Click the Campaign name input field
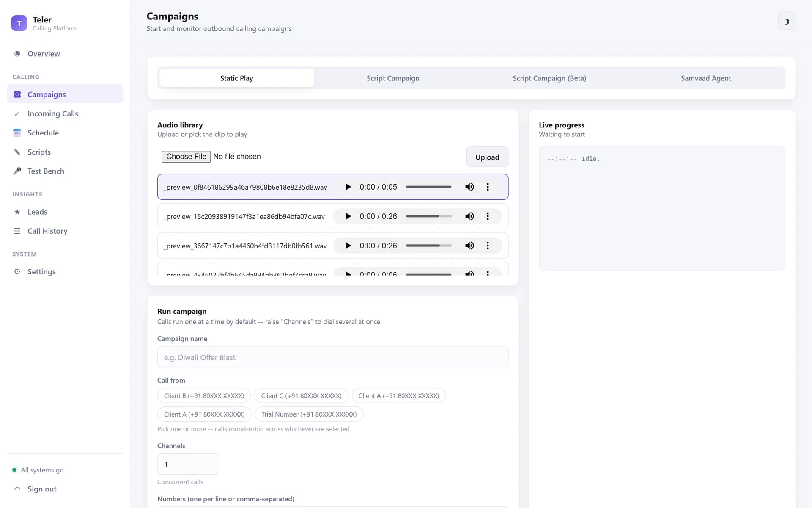Screen dimensions: 812x508 point(333,357)
